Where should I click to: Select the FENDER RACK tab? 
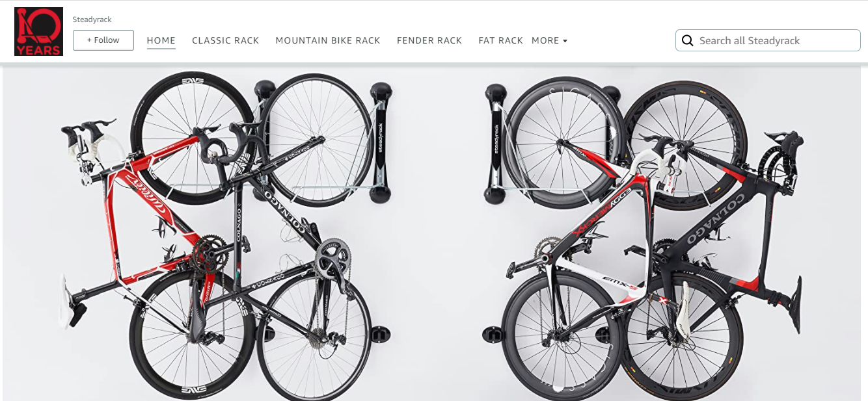point(429,40)
